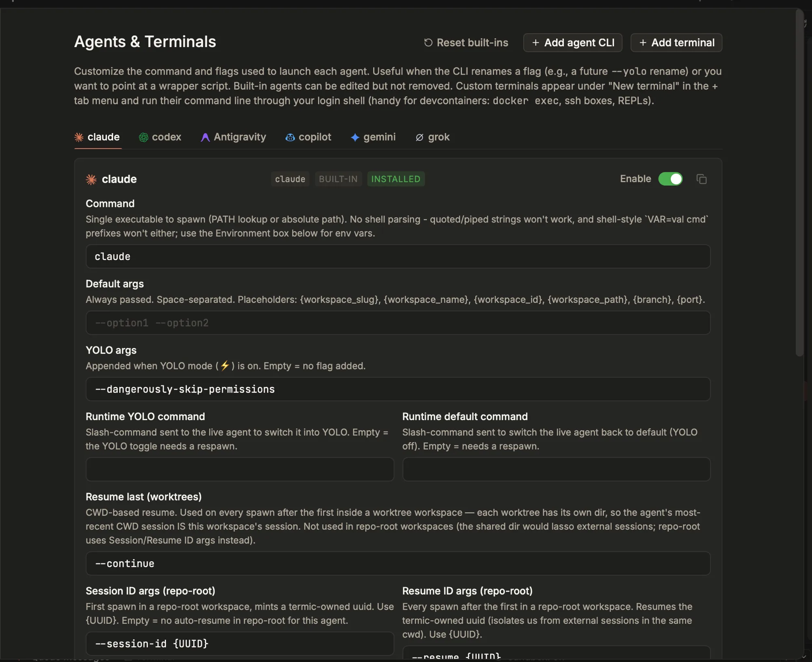
Task: Click the BUILT-IN badge
Action: (338, 179)
